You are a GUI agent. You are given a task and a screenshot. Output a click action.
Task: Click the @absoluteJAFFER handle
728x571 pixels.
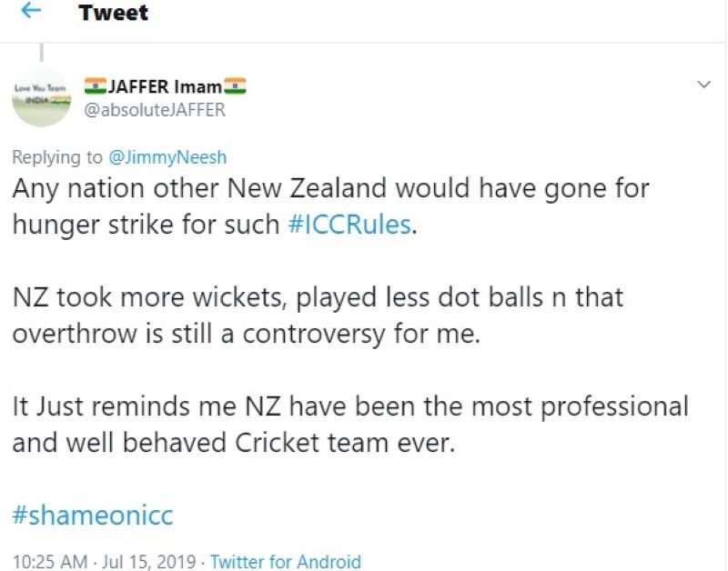click(154, 110)
